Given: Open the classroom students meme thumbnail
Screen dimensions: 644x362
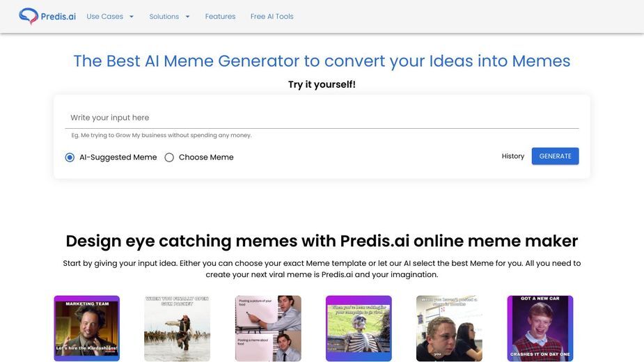Looking at the screenshot, I should point(449,329).
